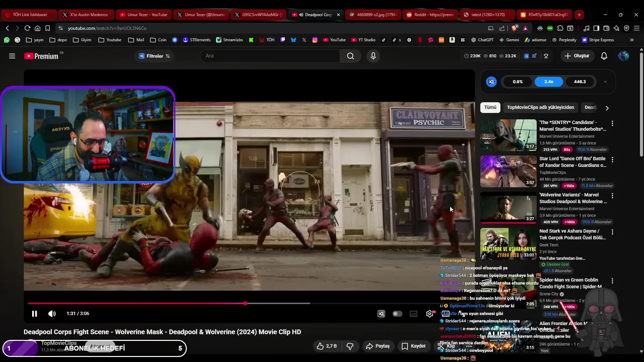Screen dimensions: 644x362
Task: Select the 2.4x vidIQ metric pill
Action: click(x=548, y=81)
